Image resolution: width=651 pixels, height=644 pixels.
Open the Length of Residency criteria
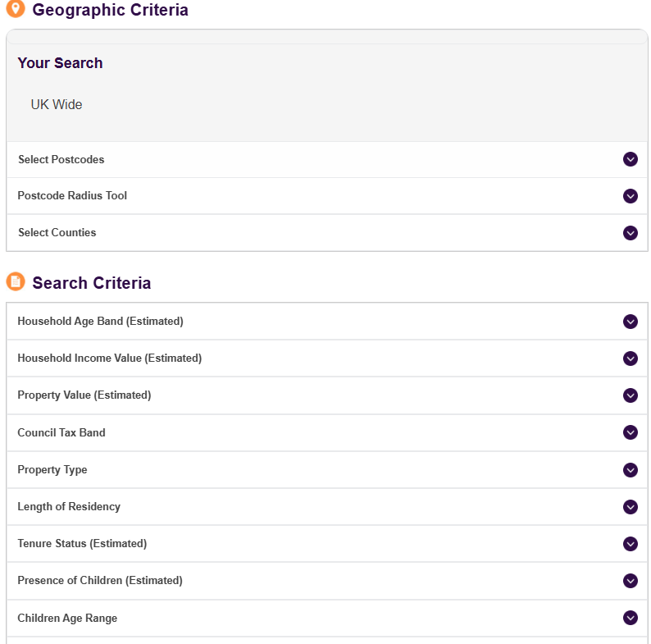pos(69,506)
